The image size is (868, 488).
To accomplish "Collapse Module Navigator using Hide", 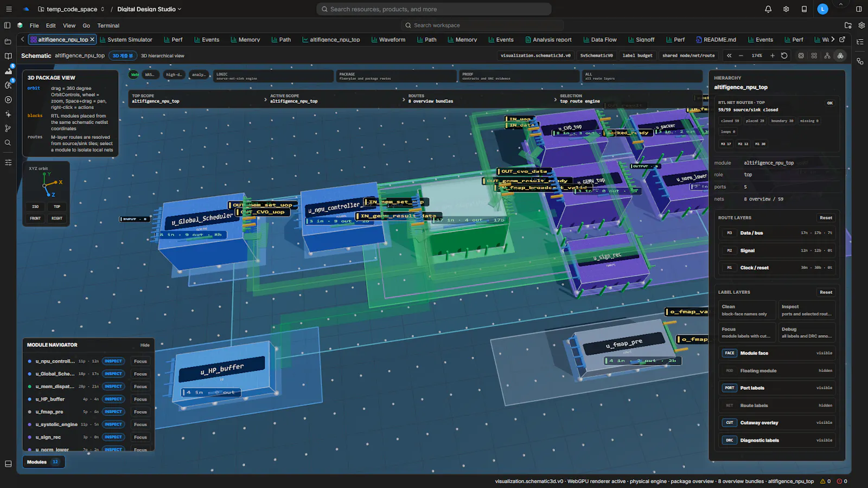I will [x=145, y=345].
